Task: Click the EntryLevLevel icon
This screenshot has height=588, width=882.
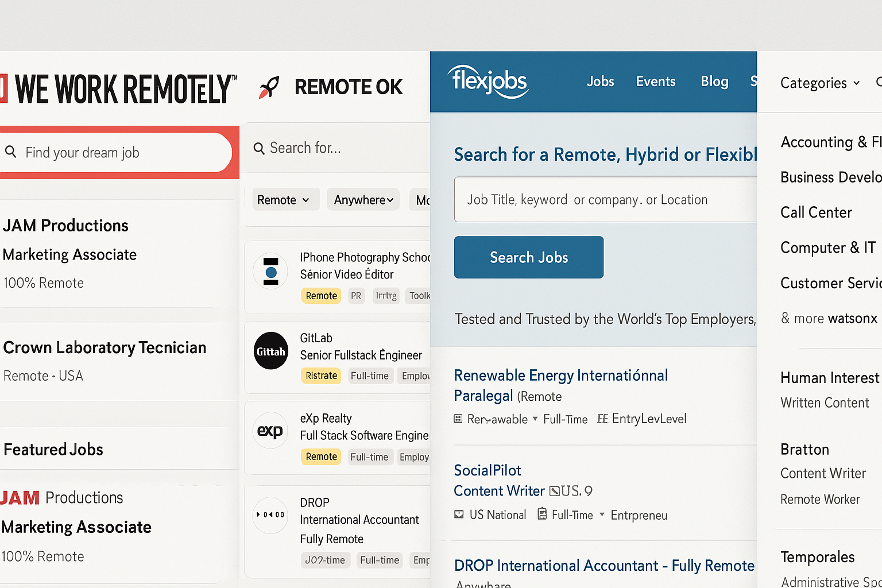Action: point(602,419)
